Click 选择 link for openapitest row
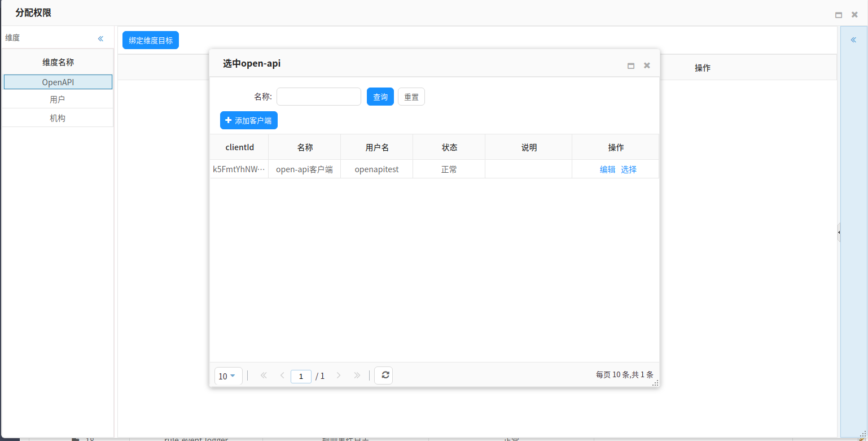This screenshot has width=868, height=441. (x=629, y=169)
